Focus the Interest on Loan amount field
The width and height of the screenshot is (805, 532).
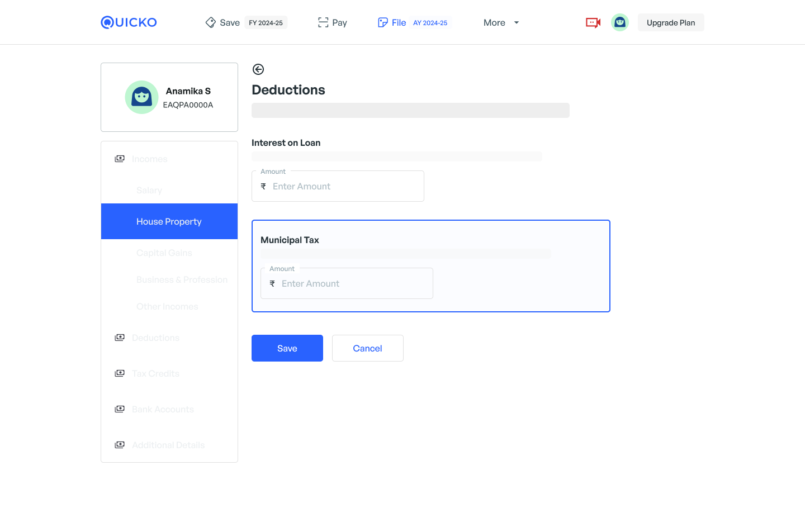coord(344,187)
